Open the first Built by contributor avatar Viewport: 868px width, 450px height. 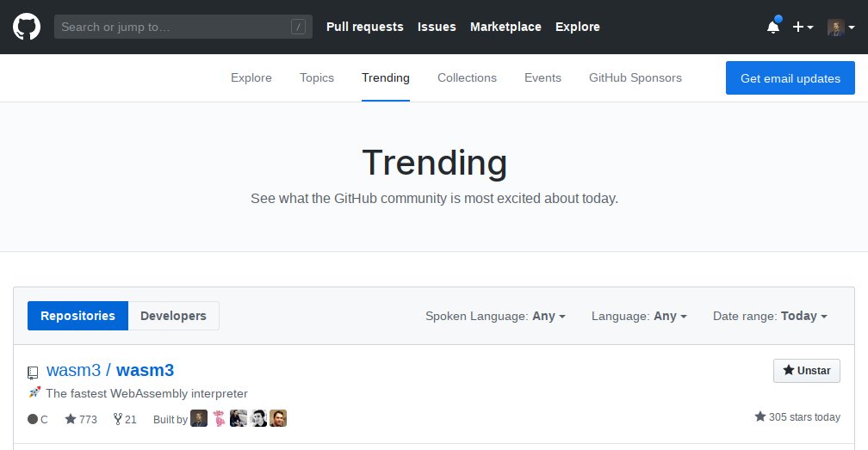coord(199,418)
